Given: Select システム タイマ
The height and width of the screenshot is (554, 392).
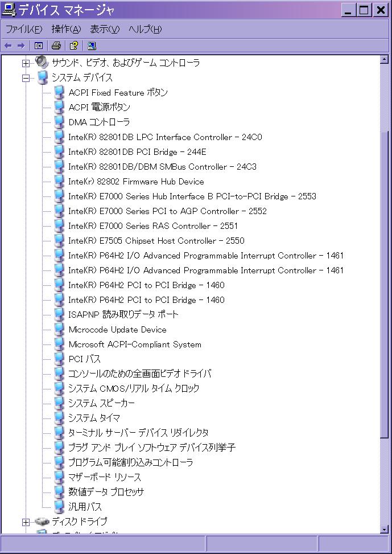Looking at the screenshot, I should point(94,418).
